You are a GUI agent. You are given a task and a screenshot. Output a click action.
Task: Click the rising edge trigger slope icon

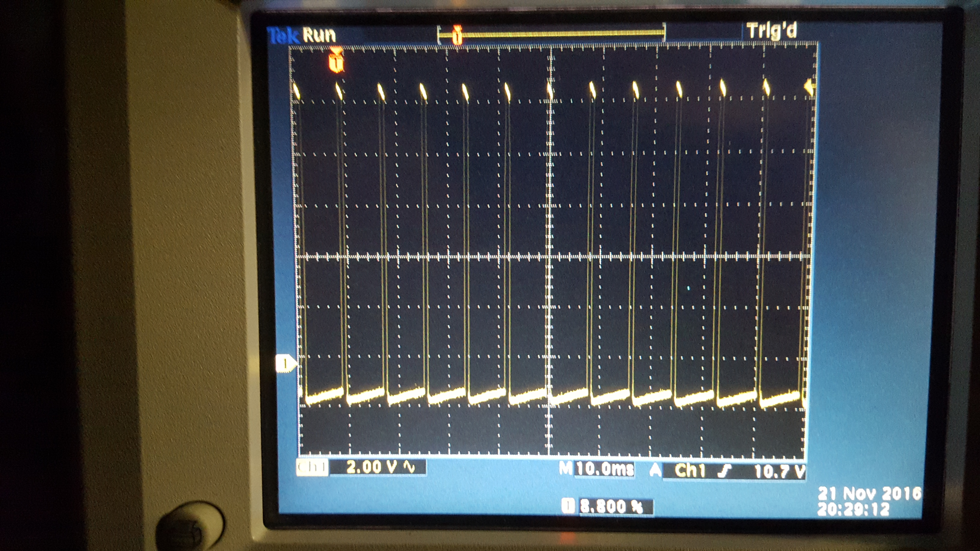pos(725,471)
